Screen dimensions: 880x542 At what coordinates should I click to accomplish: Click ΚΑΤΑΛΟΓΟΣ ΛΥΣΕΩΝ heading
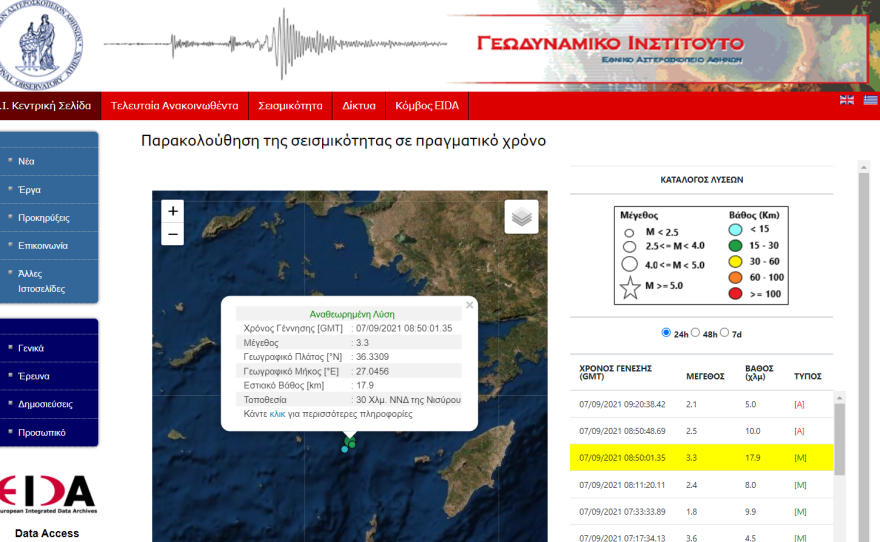pyautogui.click(x=702, y=180)
